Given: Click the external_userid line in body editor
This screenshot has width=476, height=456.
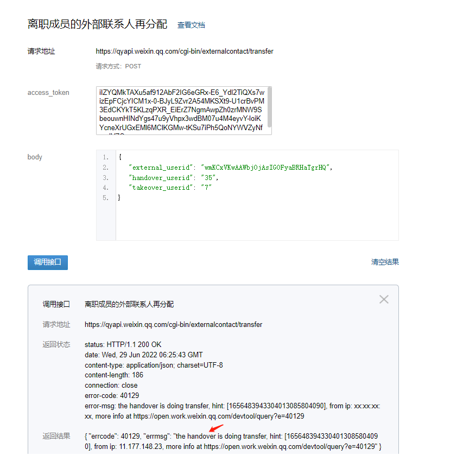Looking at the screenshot, I should coord(231,168).
